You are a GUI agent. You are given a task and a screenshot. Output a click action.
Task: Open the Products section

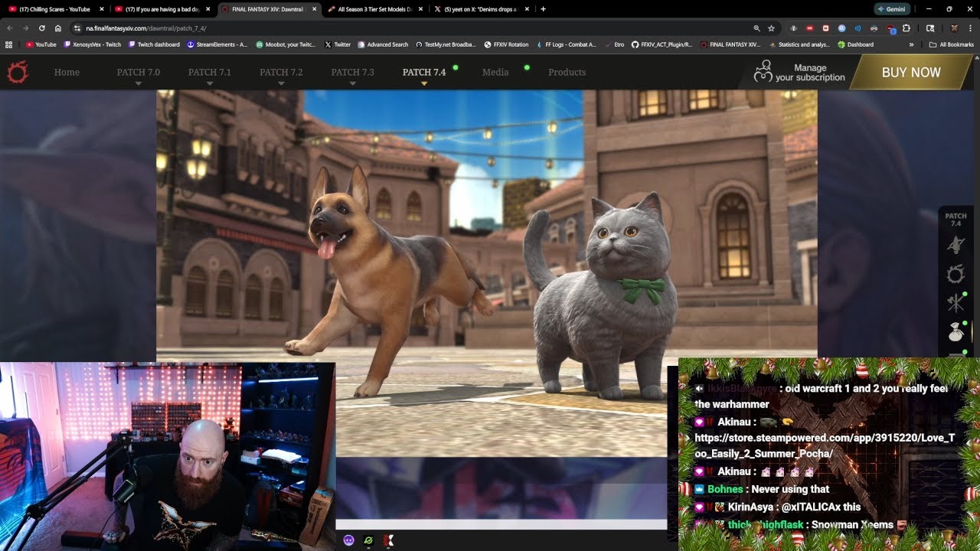click(567, 72)
